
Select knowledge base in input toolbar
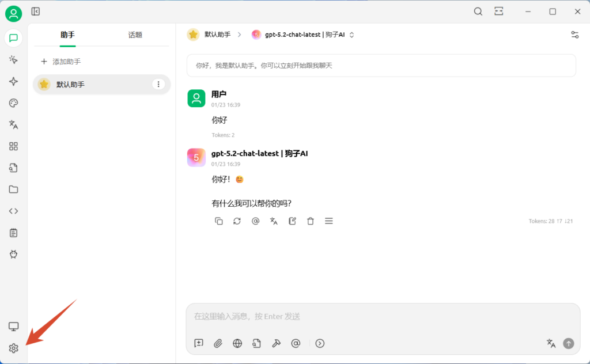coord(256,343)
